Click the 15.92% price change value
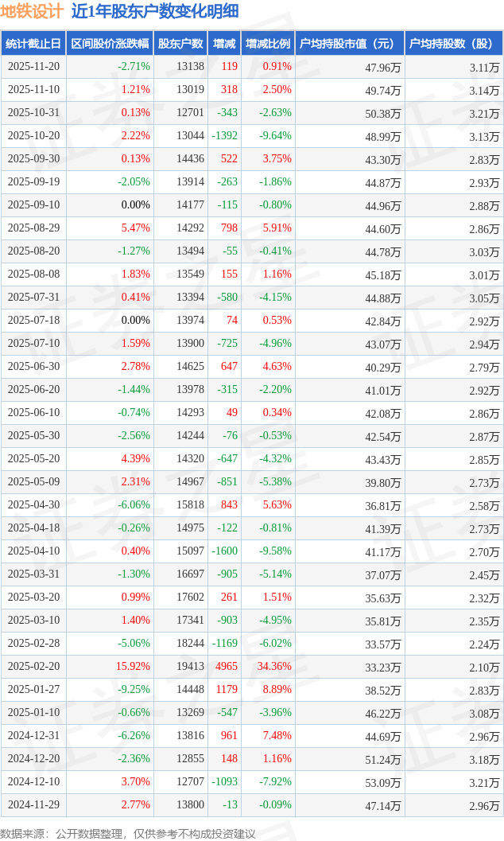The width and height of the screenshot is (504, 841). click(x=133, y=667)
